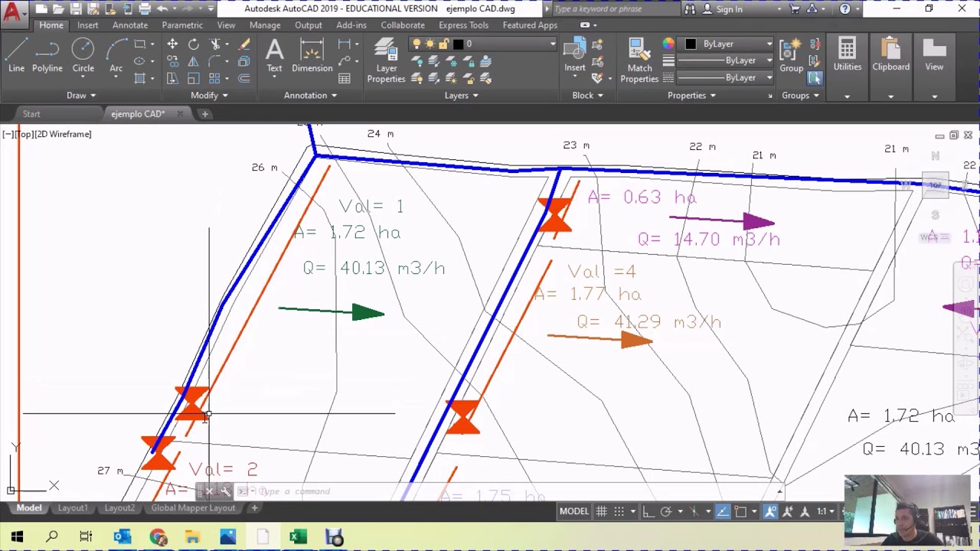Screen dimensions: 980x551
Task: Open the annotation scale 1:1 dropdown
Action: (x=825, y=511)
